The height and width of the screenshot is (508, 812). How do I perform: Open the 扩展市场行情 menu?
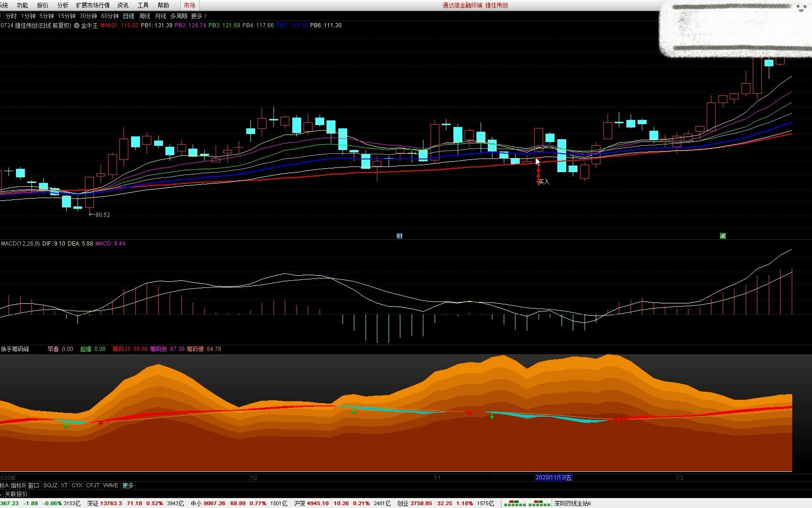[93, 5]
